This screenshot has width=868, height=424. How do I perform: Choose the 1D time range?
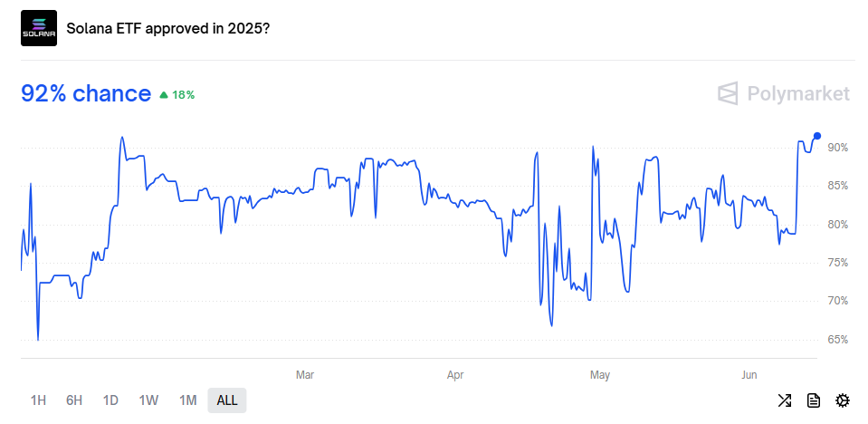(x=110, y=400)
